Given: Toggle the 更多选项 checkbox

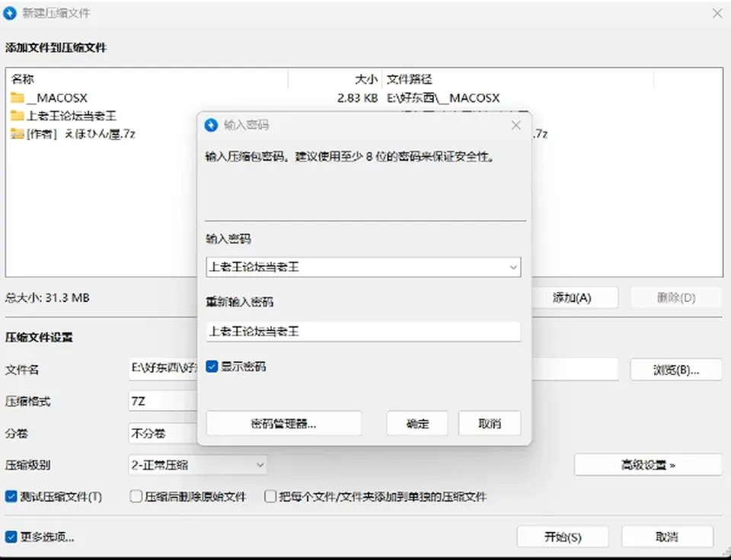Looking at the screenshot, I should tap(11, 537).
